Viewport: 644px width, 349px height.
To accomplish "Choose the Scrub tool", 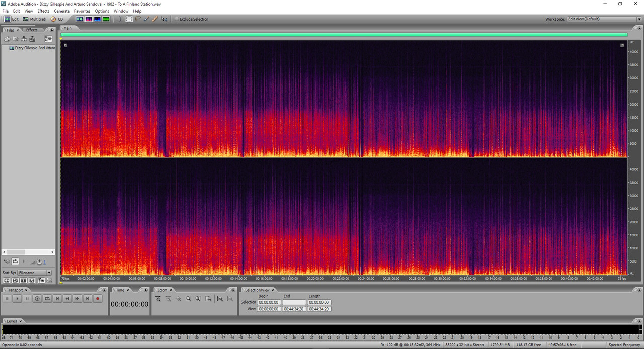I will pyautogui.click(x=164, y=19).
